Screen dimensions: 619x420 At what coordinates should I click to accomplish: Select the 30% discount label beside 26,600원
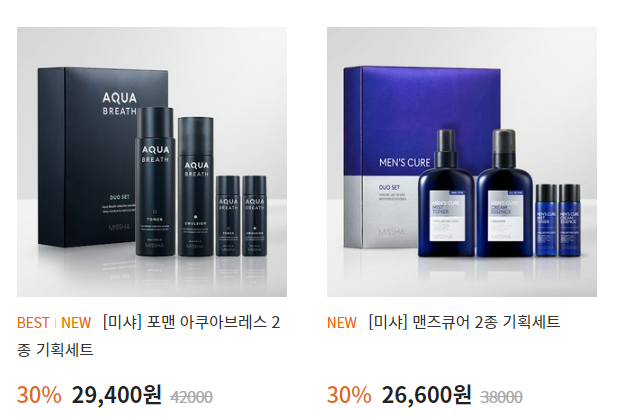point(349,395)
